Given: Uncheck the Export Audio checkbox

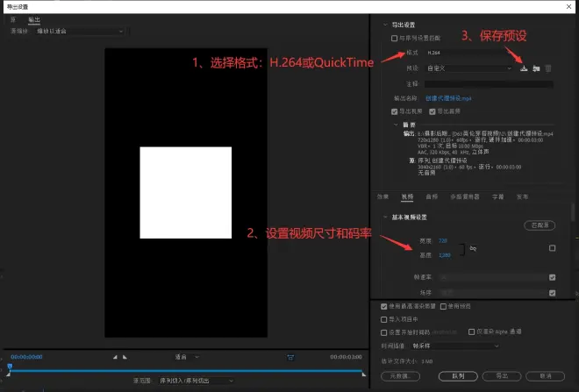Looking at the screenshot, I should click(x=432, y=111).
